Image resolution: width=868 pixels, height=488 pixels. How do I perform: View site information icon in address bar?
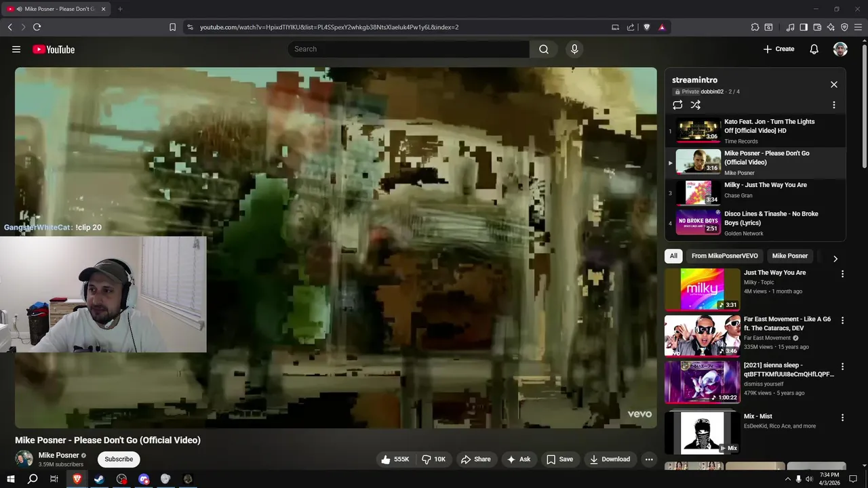point(190,27)
